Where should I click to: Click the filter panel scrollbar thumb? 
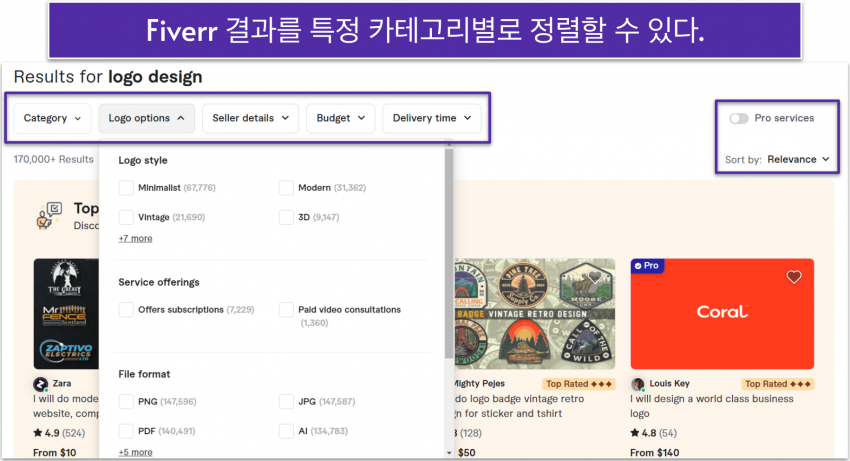coord(449,253)
